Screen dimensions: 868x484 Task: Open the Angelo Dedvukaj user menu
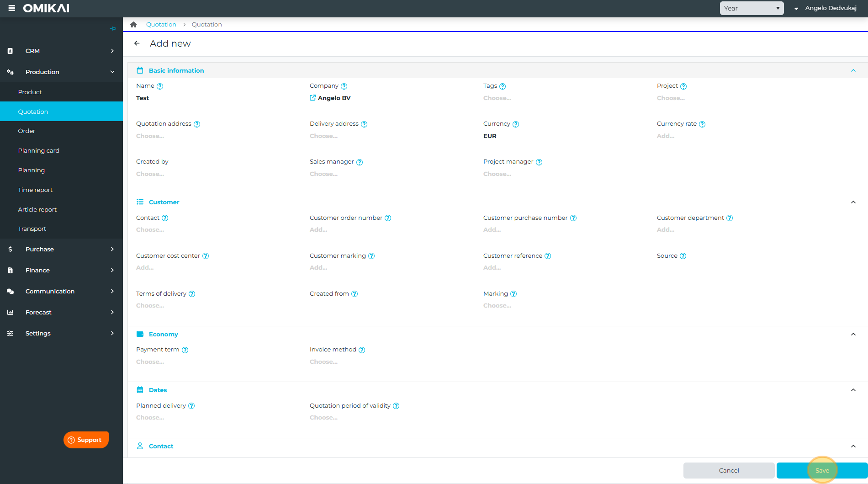click(x=826, y=8)
